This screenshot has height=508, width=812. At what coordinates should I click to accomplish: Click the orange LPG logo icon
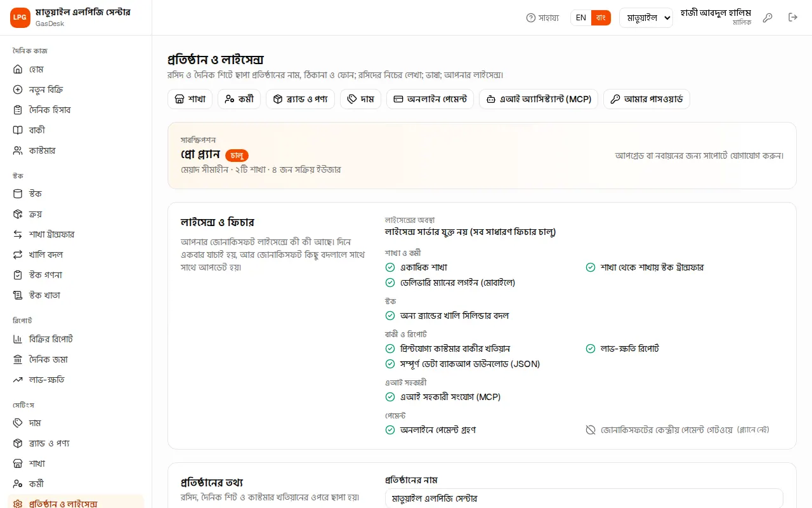point(20,18)
